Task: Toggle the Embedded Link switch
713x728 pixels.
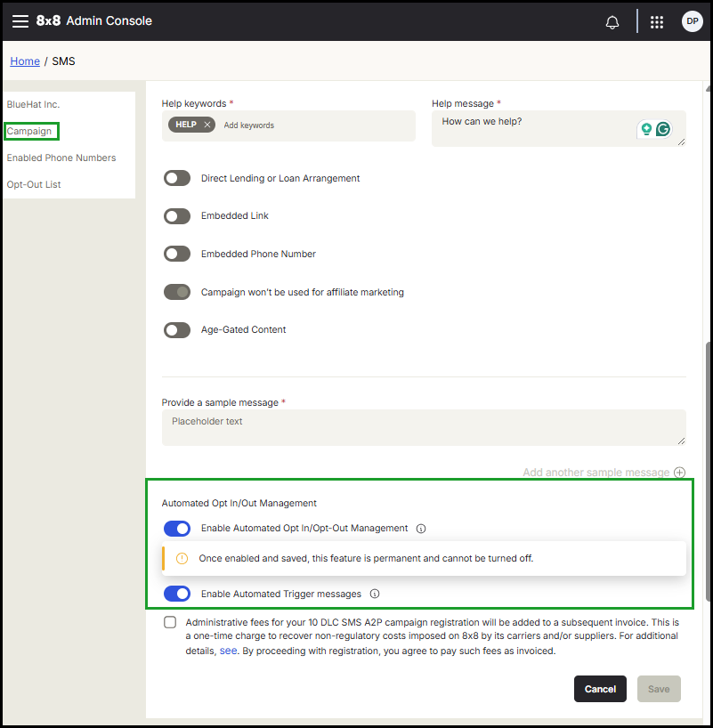Action: click(x=177, y=216)
